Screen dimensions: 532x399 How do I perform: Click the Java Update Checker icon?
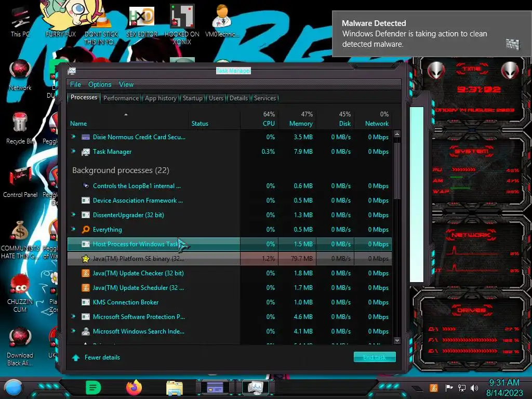[86, 273]
